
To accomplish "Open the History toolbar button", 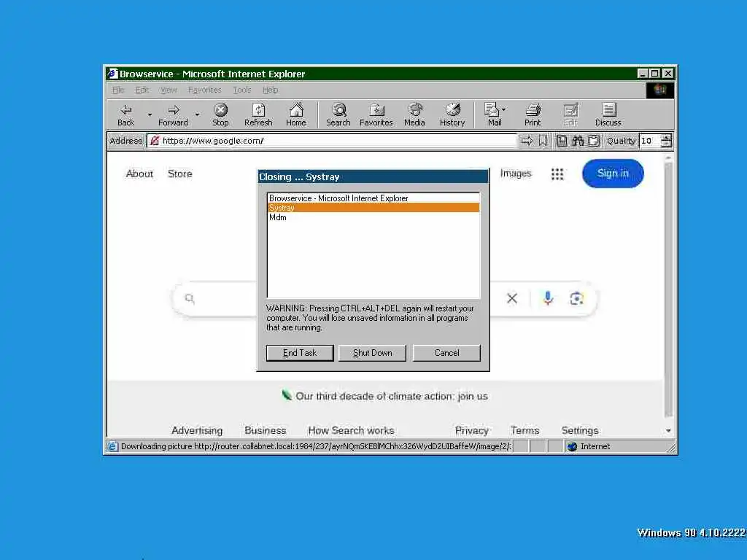I will tap(452, 115).
